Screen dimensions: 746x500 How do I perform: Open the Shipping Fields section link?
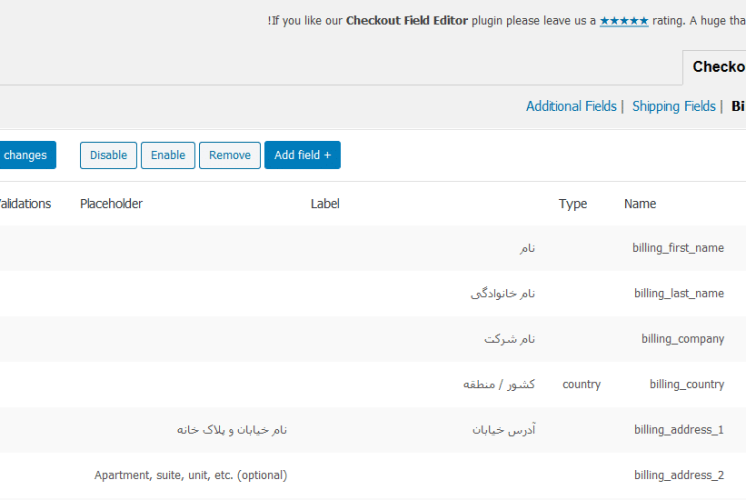[x=674, y=106]
